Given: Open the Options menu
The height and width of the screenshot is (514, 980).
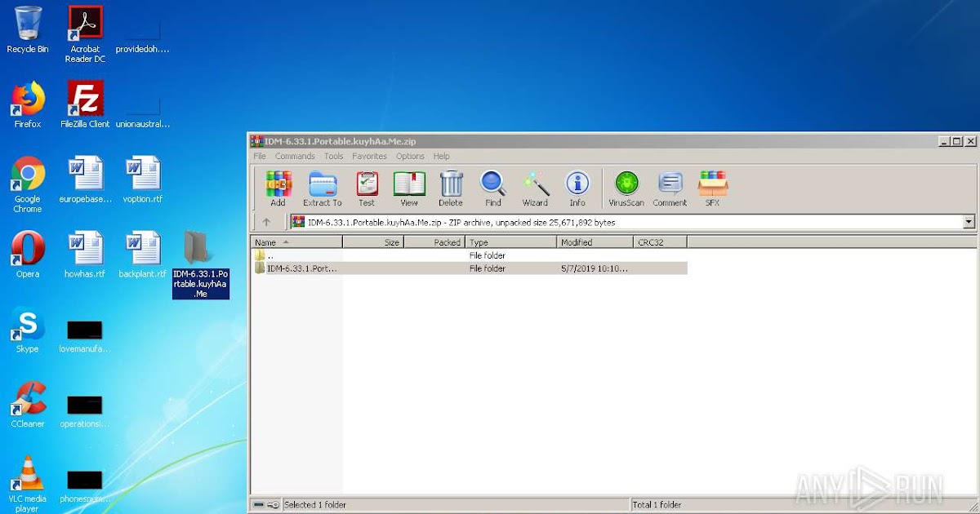Looking at the screenshot, I should click(x=410, y=156).
